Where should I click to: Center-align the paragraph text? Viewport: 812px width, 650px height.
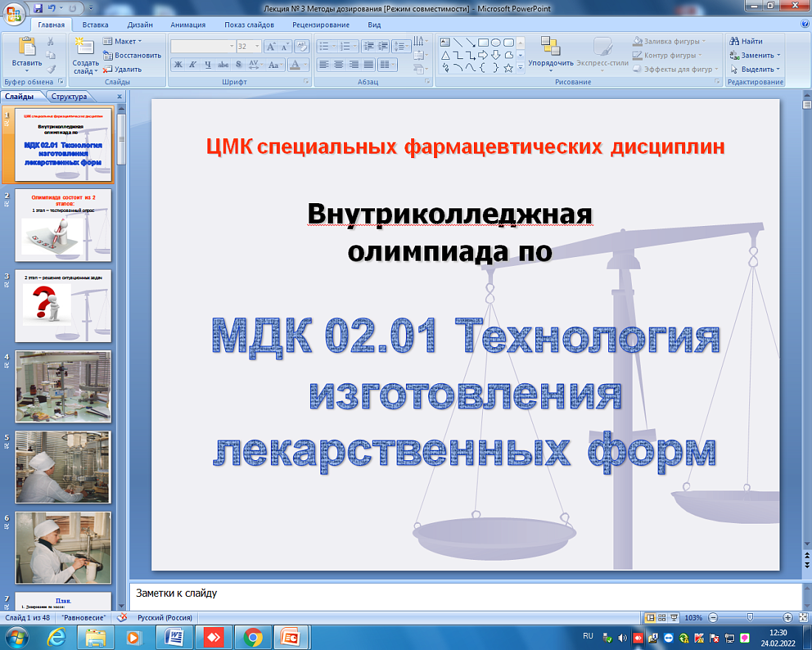tap(340, 63)
